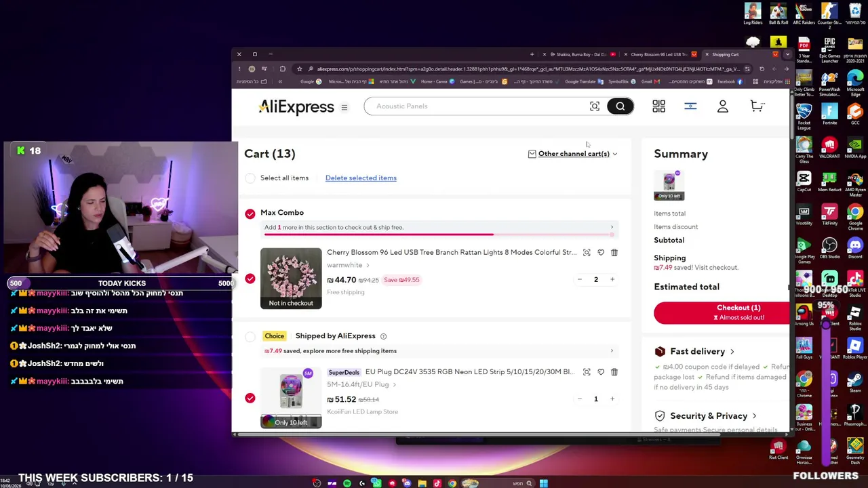Image resolution: width=868 pixels, height=488 pixels.
Task: Open the shopping cart icon in header
Action: 757,106
